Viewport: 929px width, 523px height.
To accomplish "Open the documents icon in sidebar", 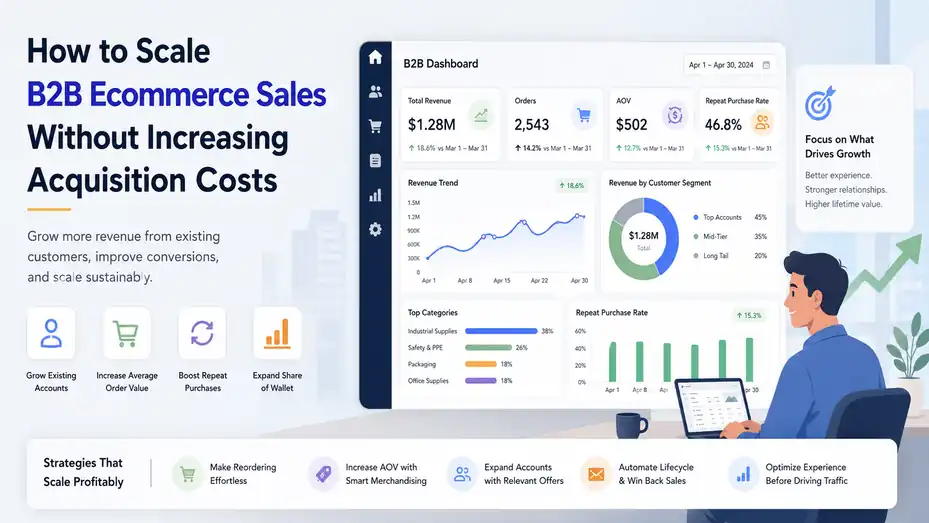I will point(375,161).
